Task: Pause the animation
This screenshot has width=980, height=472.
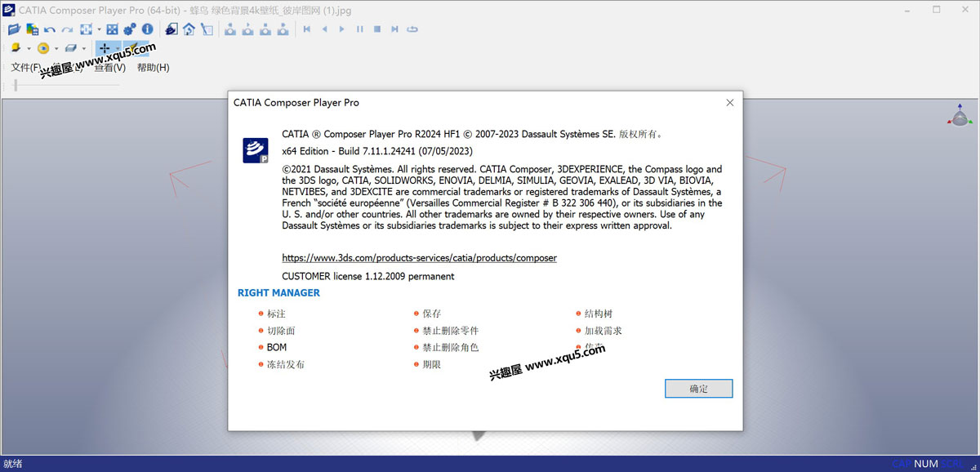Action: 359,29
